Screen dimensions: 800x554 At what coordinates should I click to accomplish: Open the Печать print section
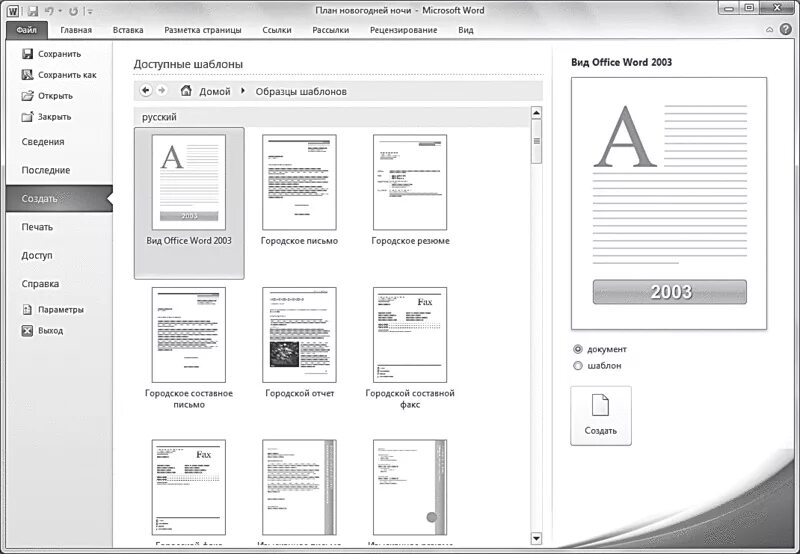(x=37, y=227)
